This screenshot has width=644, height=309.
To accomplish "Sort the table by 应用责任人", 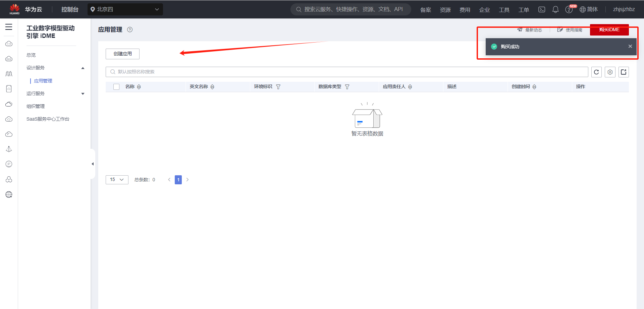I will pos(410,87).
